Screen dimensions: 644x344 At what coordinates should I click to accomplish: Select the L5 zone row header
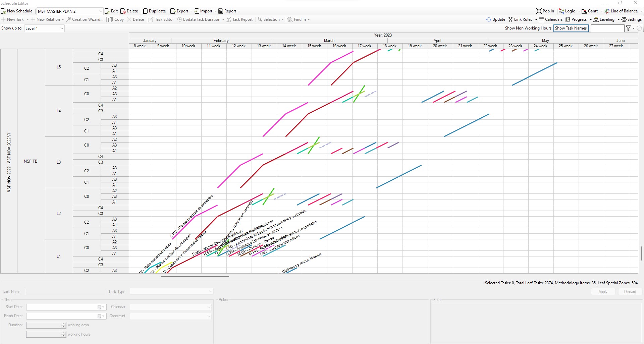pos(59,67)
